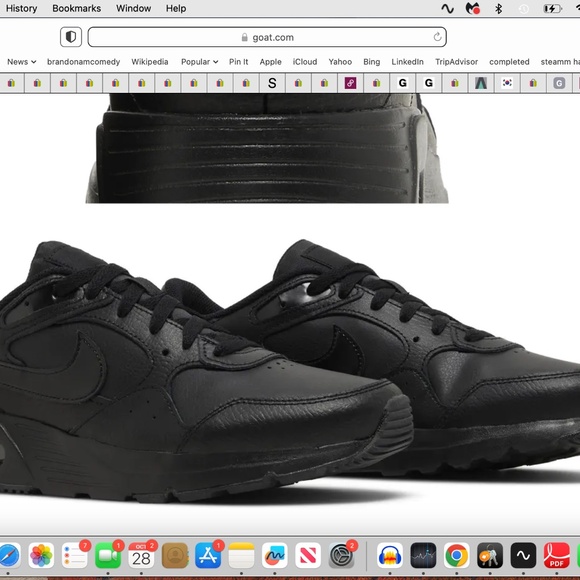Image resolution: width=580 pixels, height=580 pixels.
Task: Open the Help menu
Action: [x=176, y=8]
